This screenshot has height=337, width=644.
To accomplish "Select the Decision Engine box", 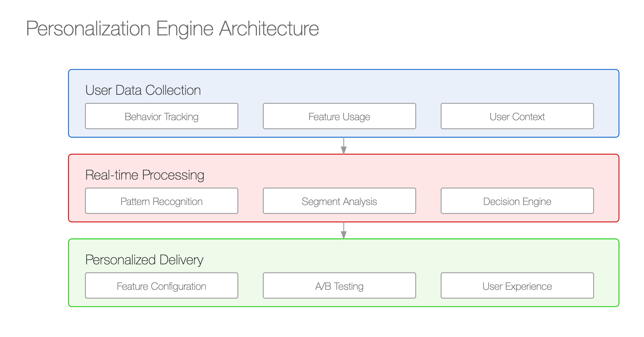I will [x=517, y=201].
